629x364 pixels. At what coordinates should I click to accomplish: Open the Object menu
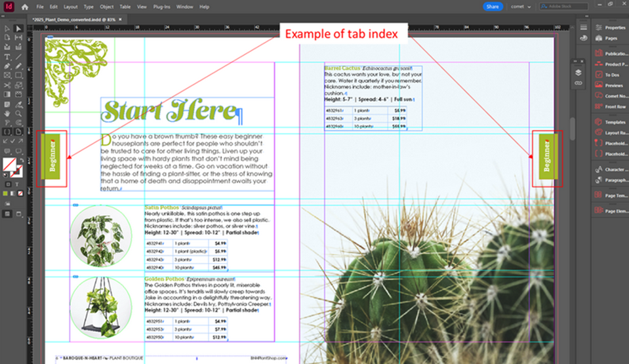click(107, 7)
